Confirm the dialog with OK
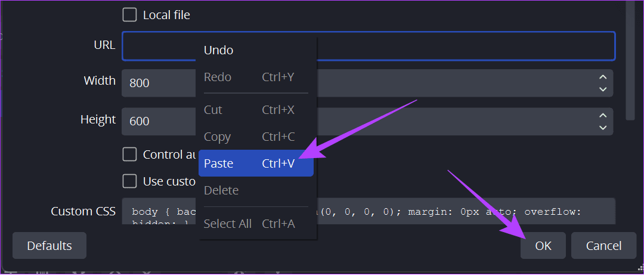644x275 pixels. tap(543, 246)
